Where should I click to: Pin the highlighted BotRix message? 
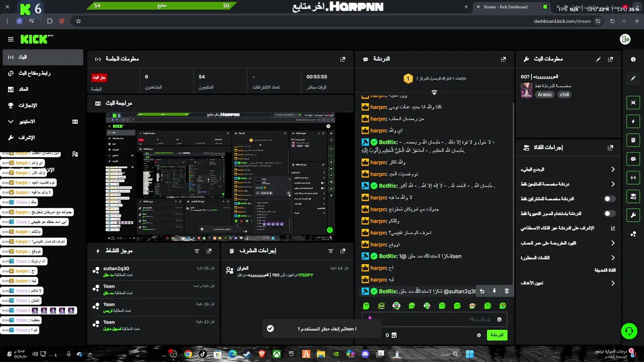495,291
